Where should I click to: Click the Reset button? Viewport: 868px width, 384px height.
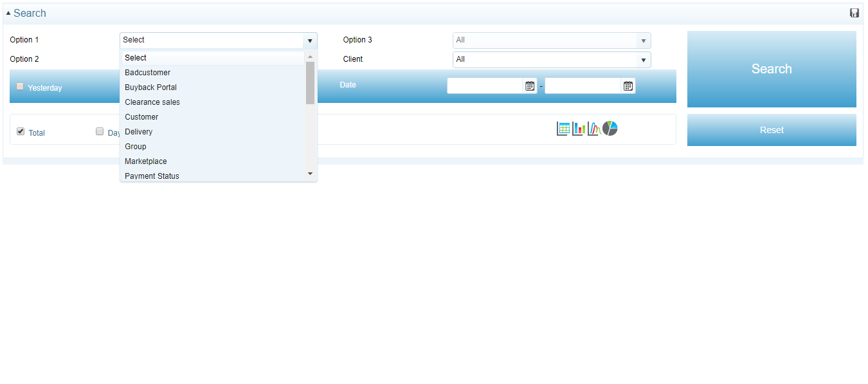click(772, 130)
